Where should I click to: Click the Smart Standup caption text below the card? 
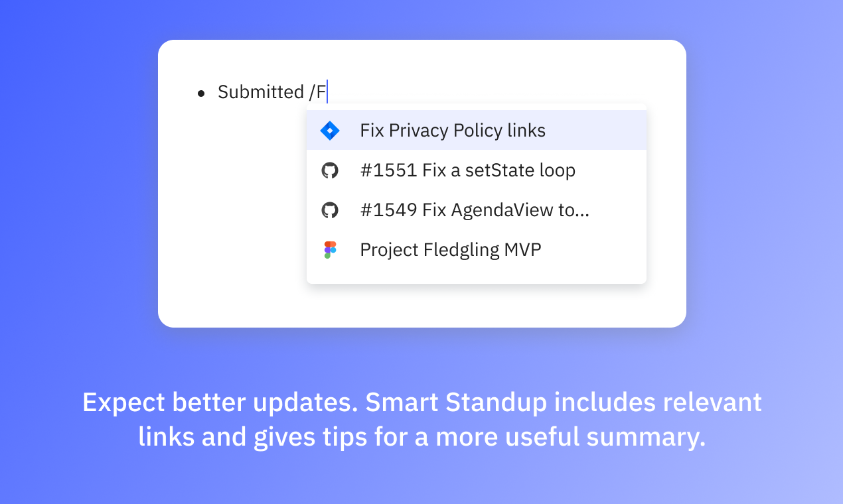[421, 419]
